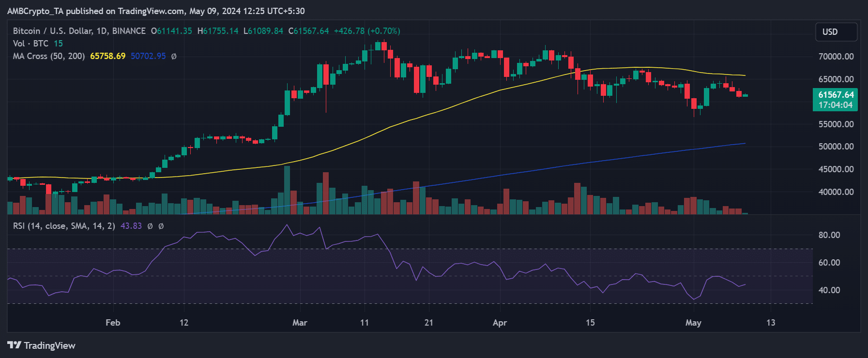Click the 15 date label on time axis
This screenshot has width=868, height=358.
tap(590, 323)
